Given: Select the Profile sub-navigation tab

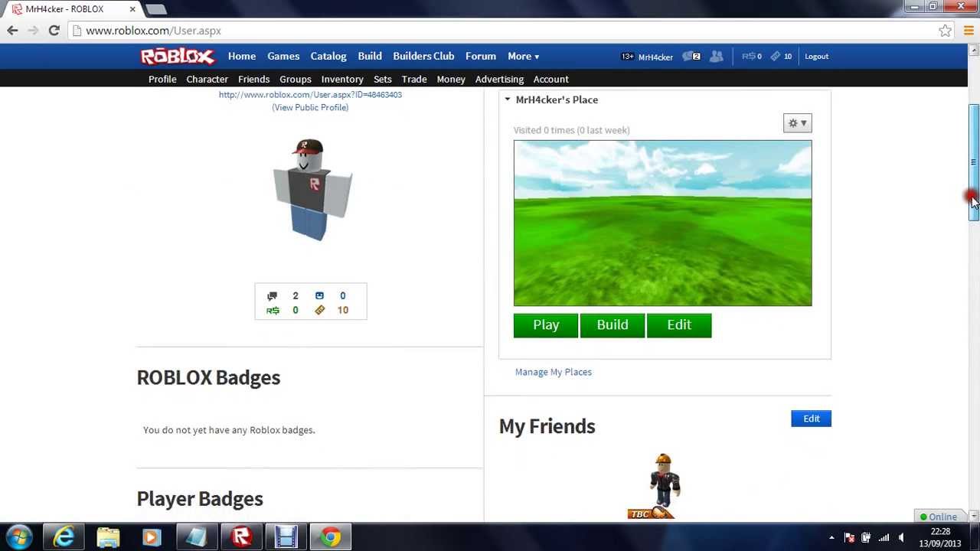Looking at the screenshot, I should click(162, 80).
